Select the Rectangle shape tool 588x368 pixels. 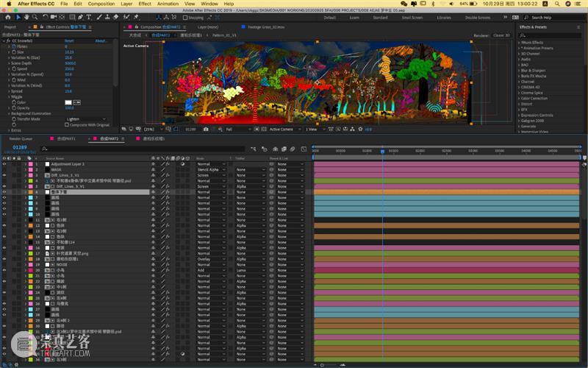pyautogui.click(x=72, y=17)
